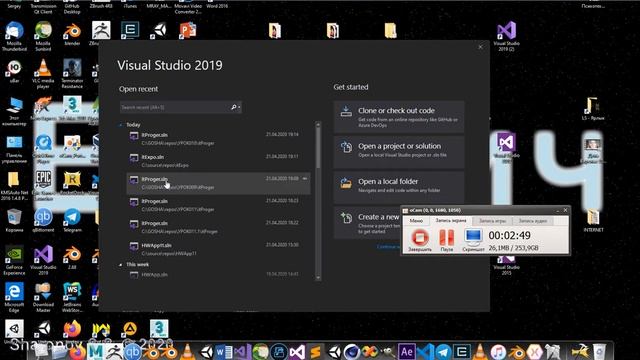This screenshot has width=640, height=360.
Task: Select Terminator Resistance desktop icon
Action: [72, 74]
